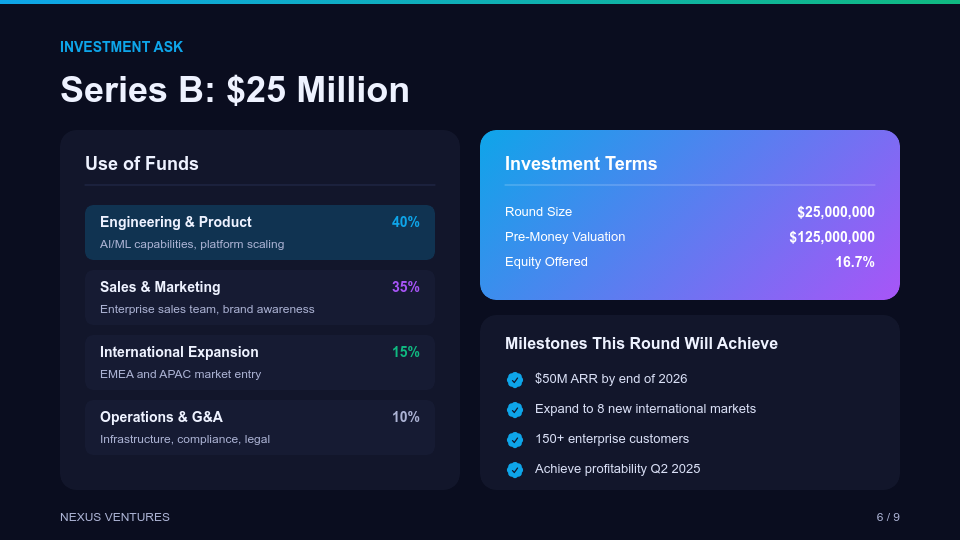Click the INVESTMENT ASK section label

[x=121, y=47]
